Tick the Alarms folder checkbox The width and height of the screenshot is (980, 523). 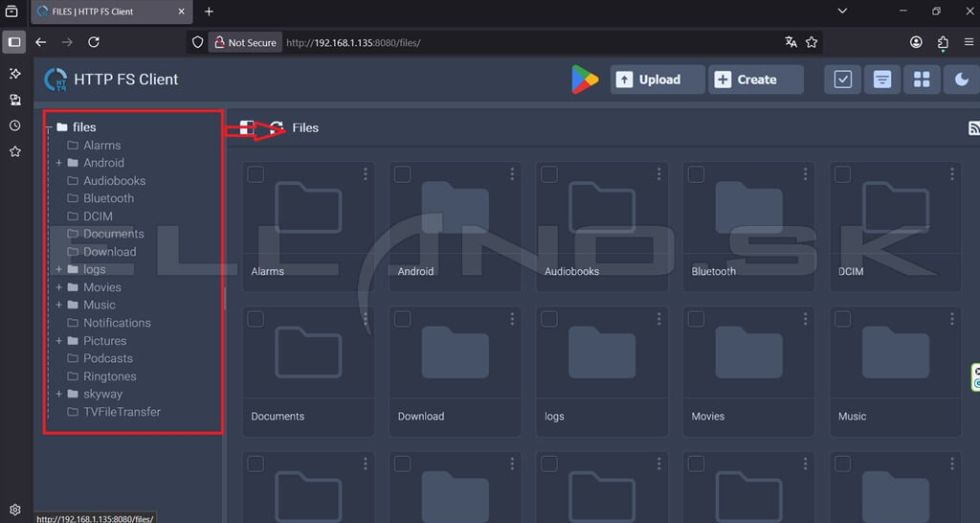pyautogui.click(x=256, y=174)
